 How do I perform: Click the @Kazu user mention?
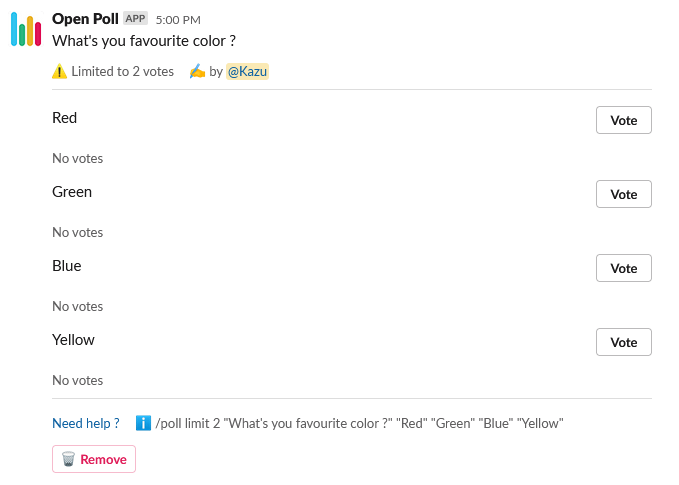[247, 72]
